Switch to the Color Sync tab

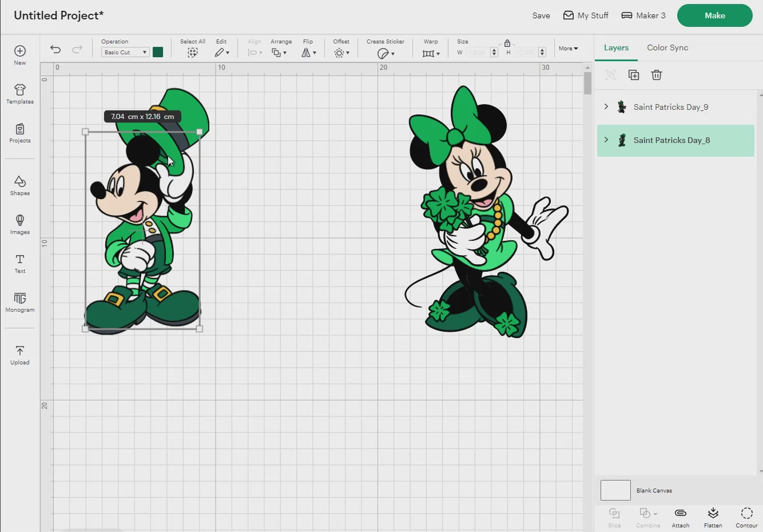(x=667, y=48)
